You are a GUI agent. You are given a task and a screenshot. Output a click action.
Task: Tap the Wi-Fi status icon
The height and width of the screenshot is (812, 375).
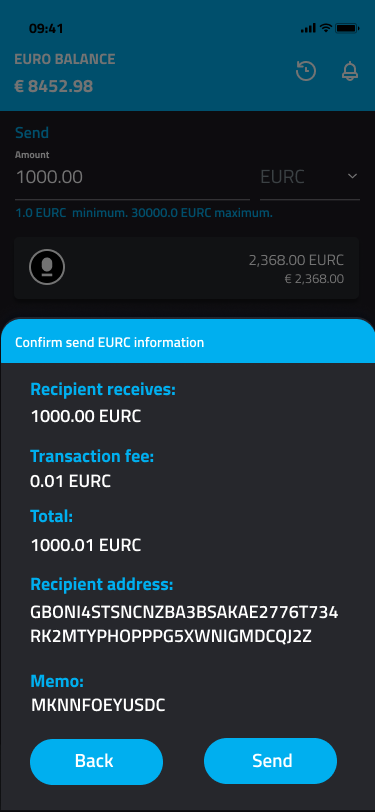[326, 28]
